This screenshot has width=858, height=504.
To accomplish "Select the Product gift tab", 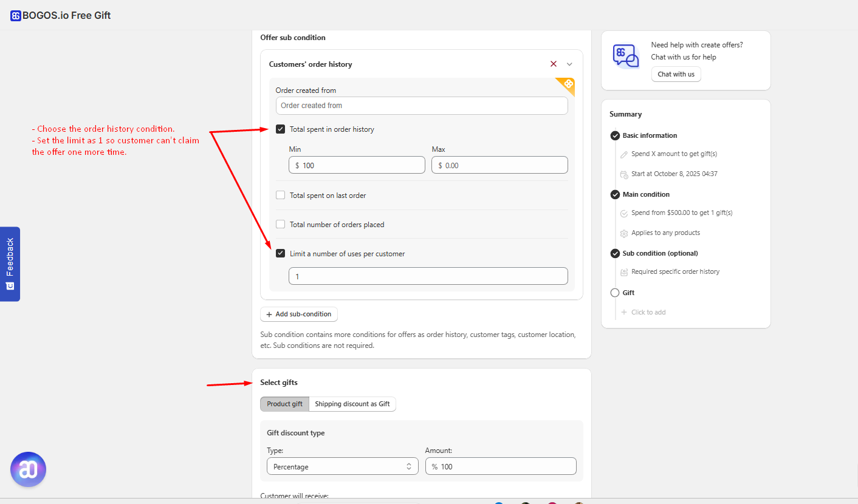I will [x=284, y=404].
